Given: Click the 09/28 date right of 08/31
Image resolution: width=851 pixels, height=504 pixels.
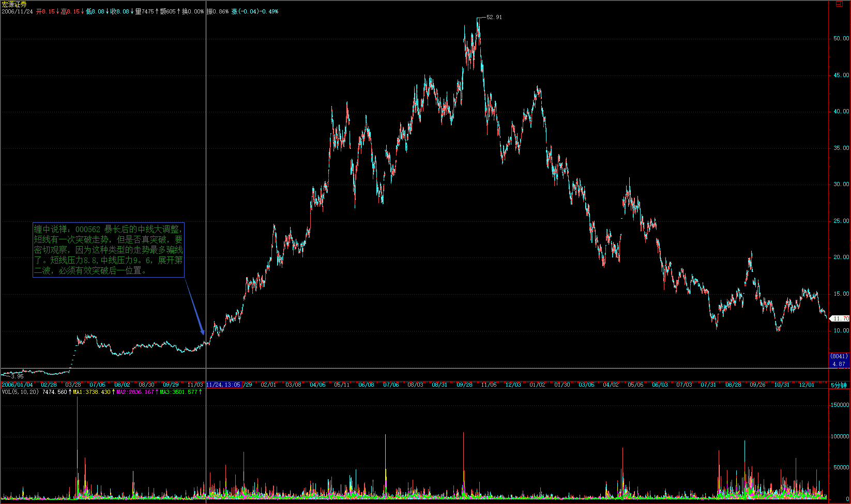Looking at the screenshot, I should [464, 385].
